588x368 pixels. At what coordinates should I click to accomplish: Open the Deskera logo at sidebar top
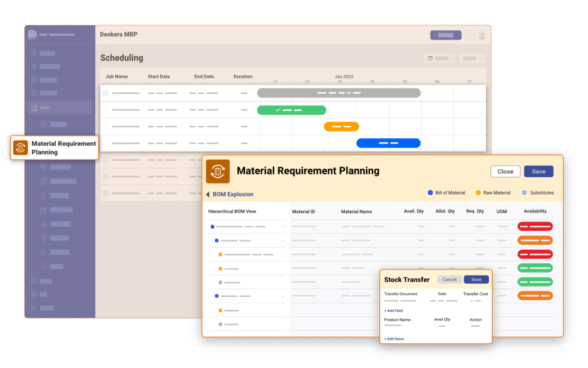(32, 35)
